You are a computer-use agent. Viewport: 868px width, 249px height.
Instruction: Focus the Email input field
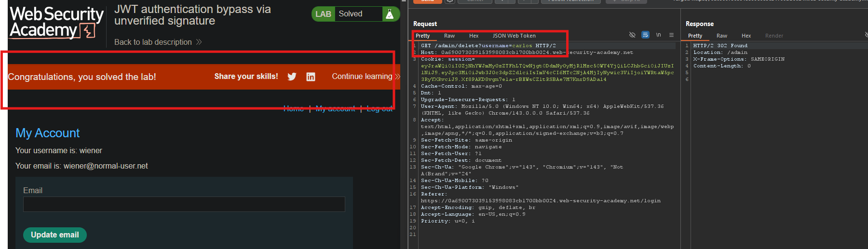coord(184,204)
